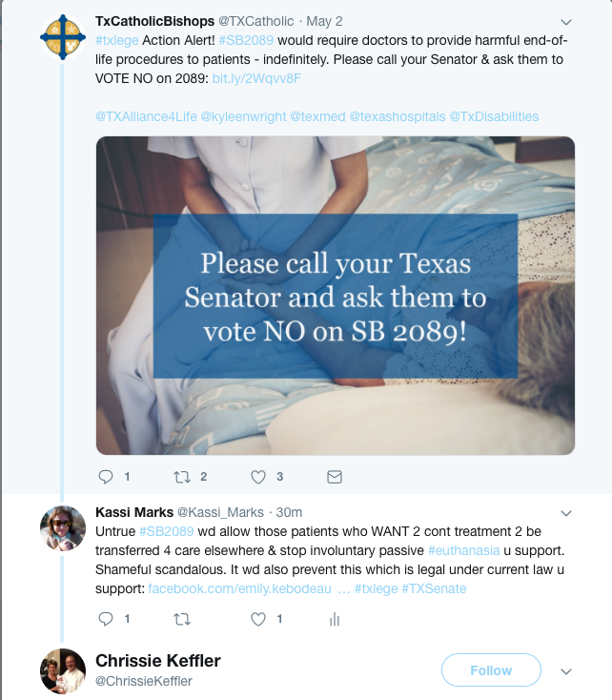Like Kassi Marks' reply tweet
This screenshot has width=612, height=700.
coord(258,619)
